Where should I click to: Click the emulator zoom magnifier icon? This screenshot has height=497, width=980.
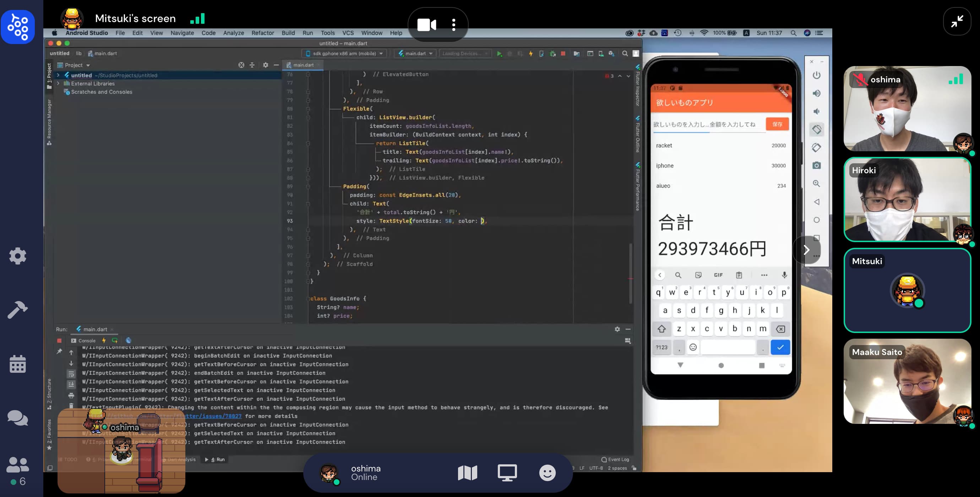click(816, 184)
